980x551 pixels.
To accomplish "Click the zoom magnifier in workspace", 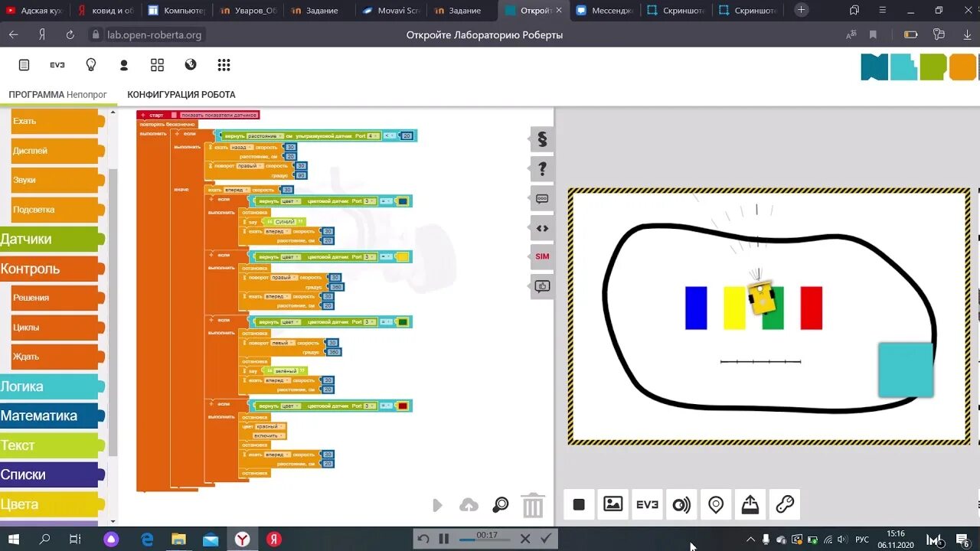I will [500, 505].
